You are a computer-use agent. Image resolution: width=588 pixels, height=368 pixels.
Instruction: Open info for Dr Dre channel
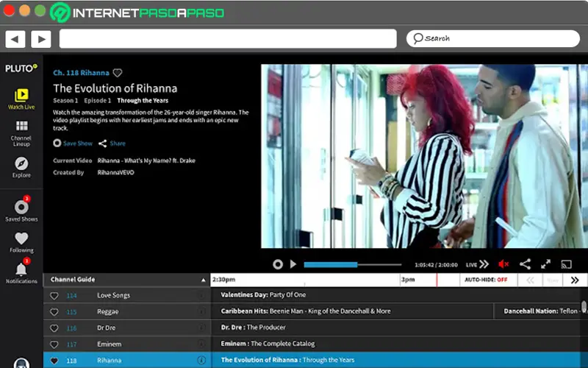point(201,328)
